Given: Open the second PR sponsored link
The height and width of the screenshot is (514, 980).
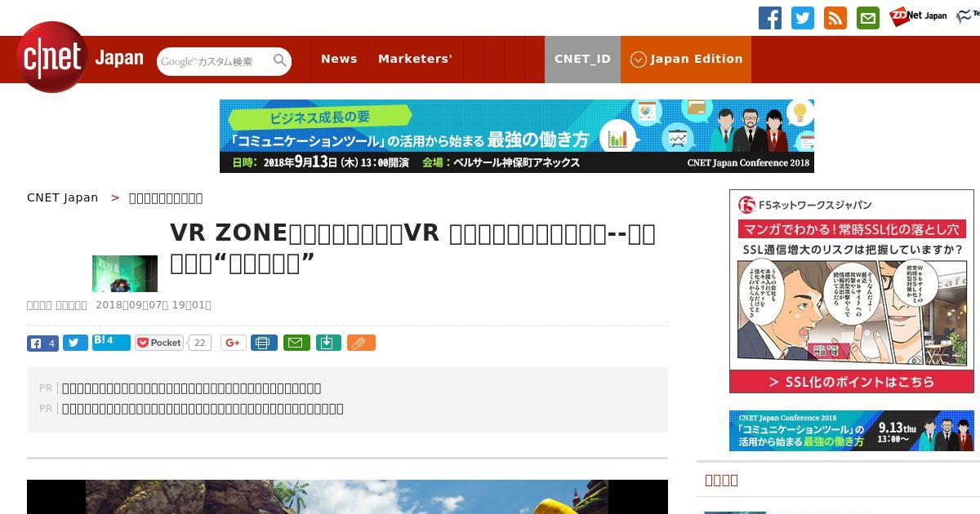Looking at the screenshot, I should pyautogui.click(x=203, y=409).
